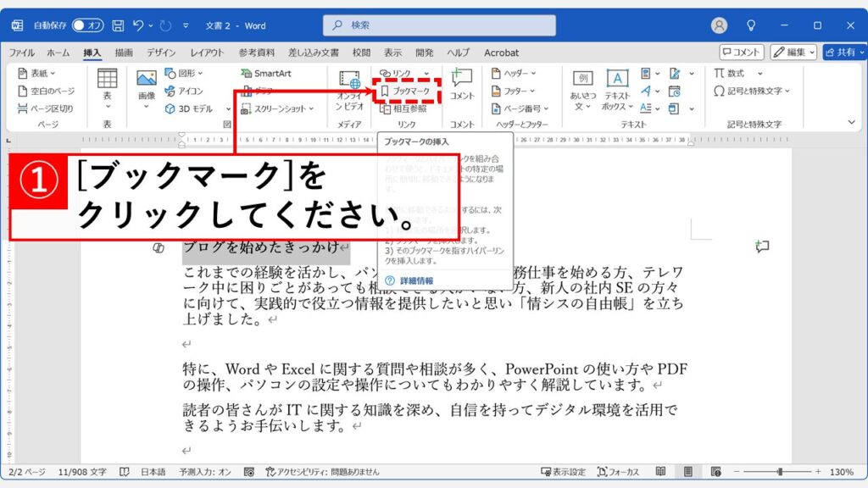Insert a 相互参照 cross-reference

pos(403,109)
